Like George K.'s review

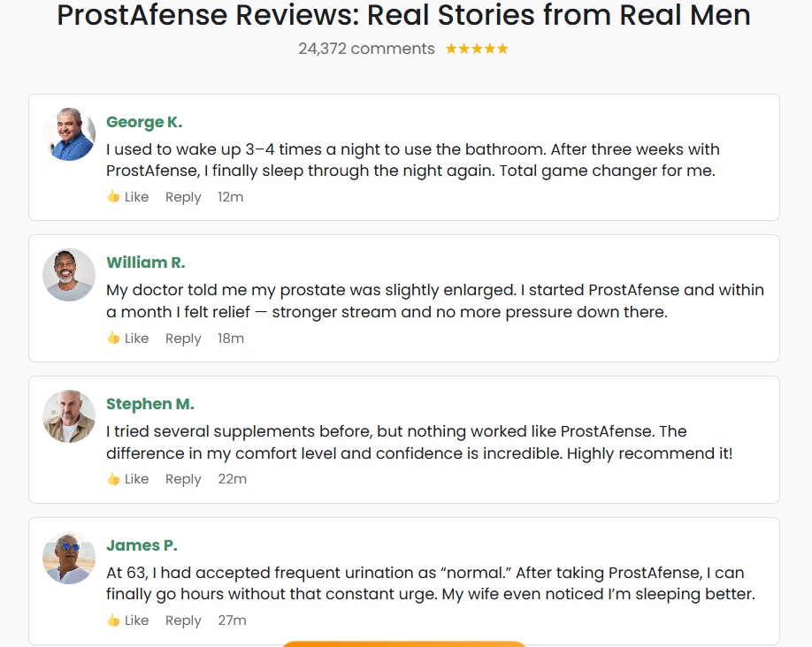(128, 197)
